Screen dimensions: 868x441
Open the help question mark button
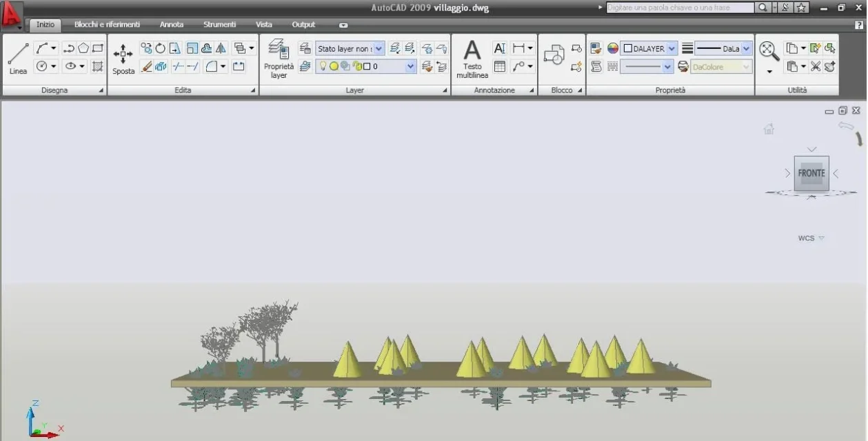pyautogui.click(x=859, y=25)
